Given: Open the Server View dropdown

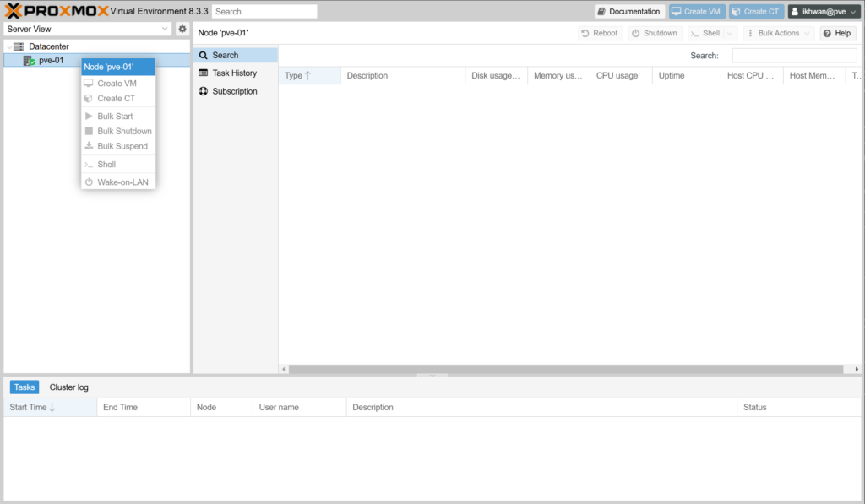Looking at the screenshot, I should click(x=88, y=29).
